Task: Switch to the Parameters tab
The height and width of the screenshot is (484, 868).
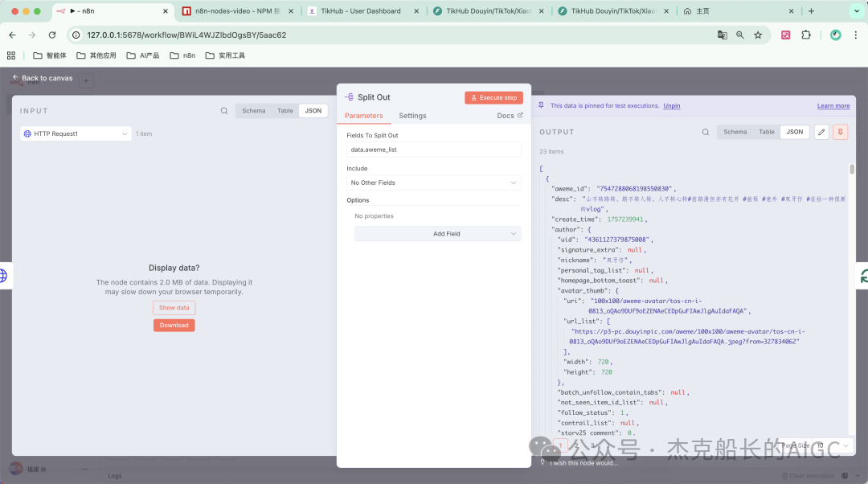Action: [x=364, y=116]
